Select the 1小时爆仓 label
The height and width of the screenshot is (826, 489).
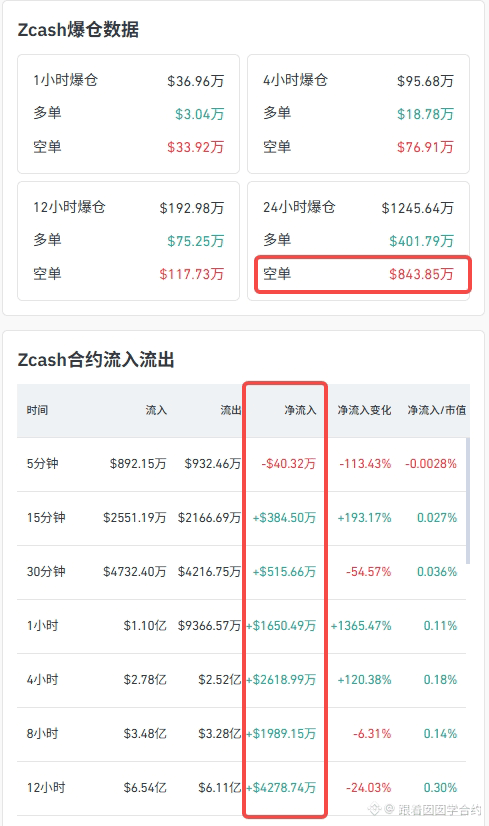tap(65, 80)
